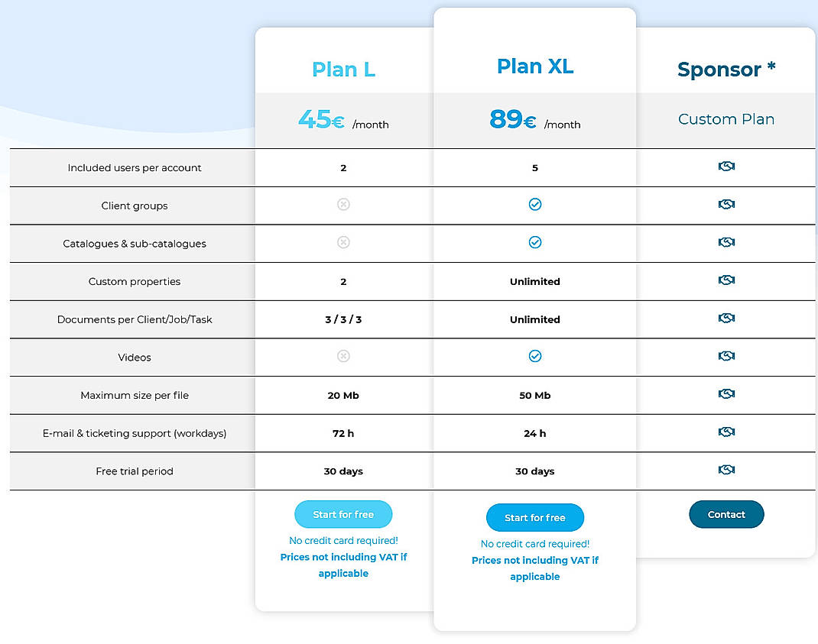Click Start for free under Plan XL

point(535,517)
